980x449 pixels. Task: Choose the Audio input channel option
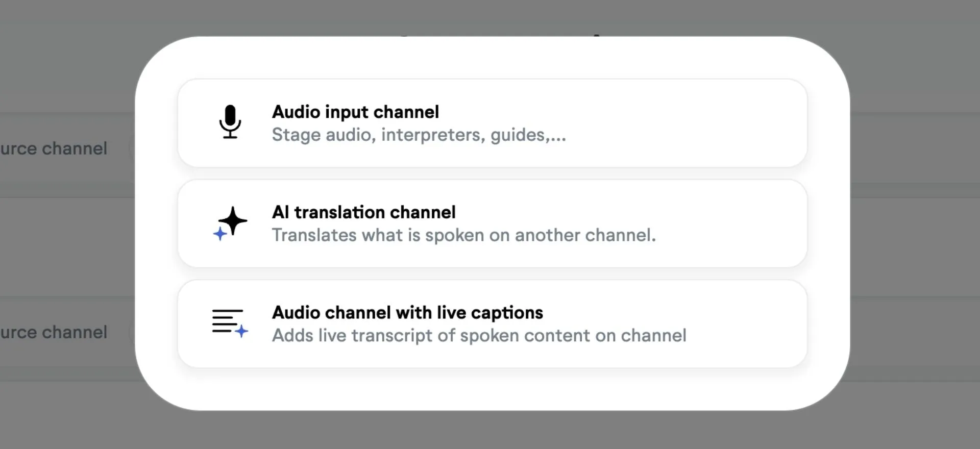493,123
